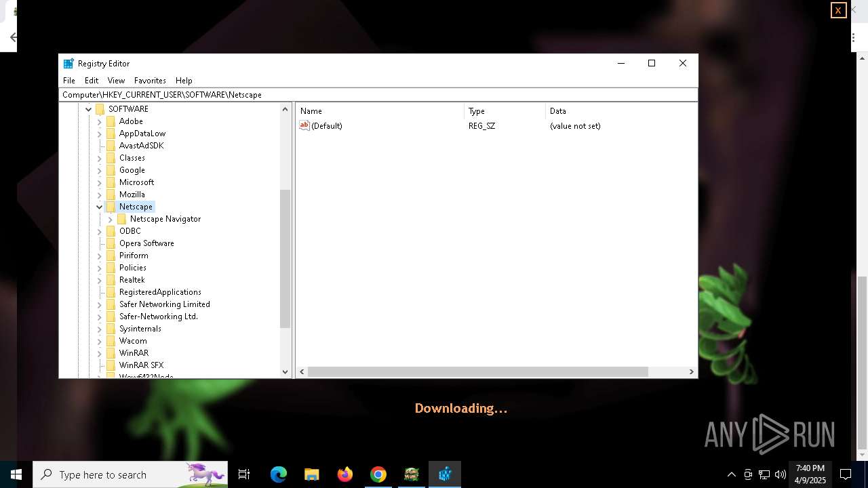
Task: Select the (Default) value name
Action: coord(327,126)
